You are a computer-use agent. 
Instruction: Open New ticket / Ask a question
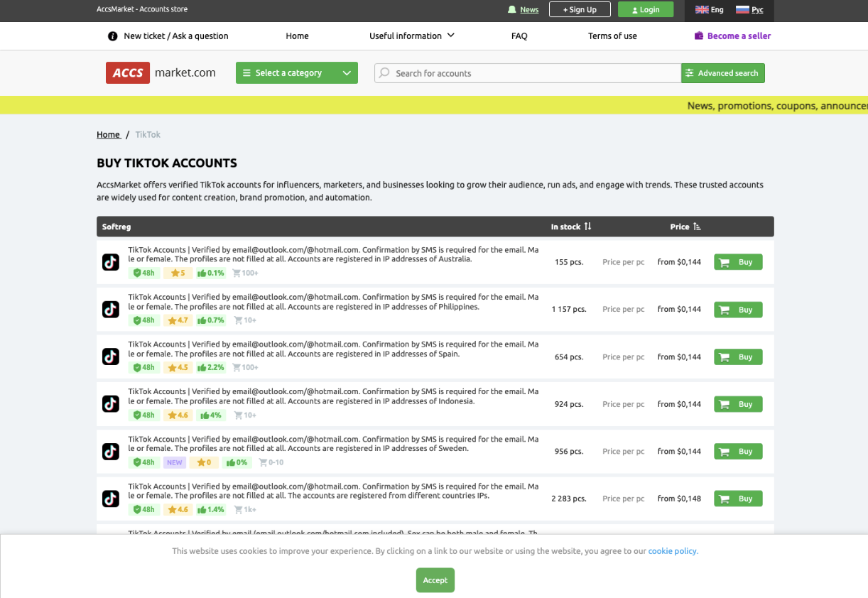pos(176,36)
